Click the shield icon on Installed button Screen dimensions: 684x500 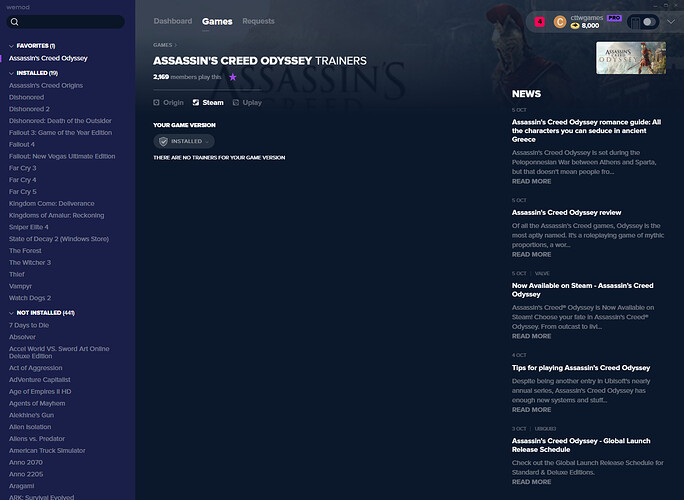tap(163, 142)
